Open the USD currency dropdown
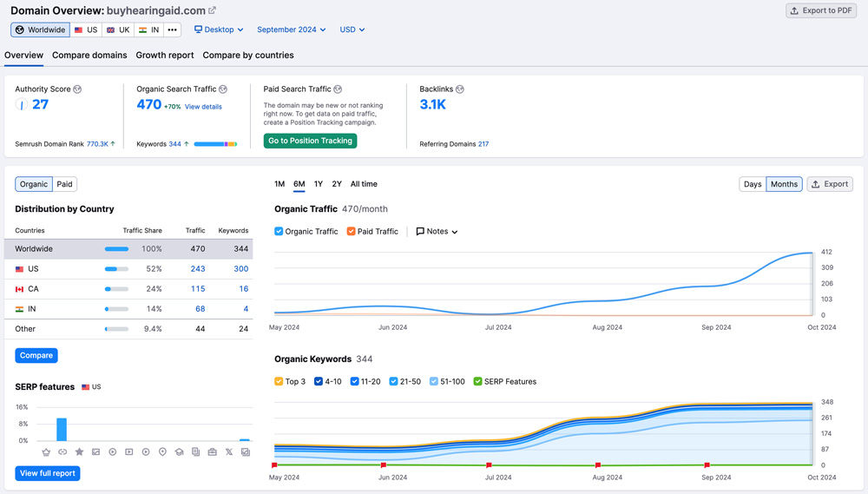The image size is (868, 494). point(352,30)
